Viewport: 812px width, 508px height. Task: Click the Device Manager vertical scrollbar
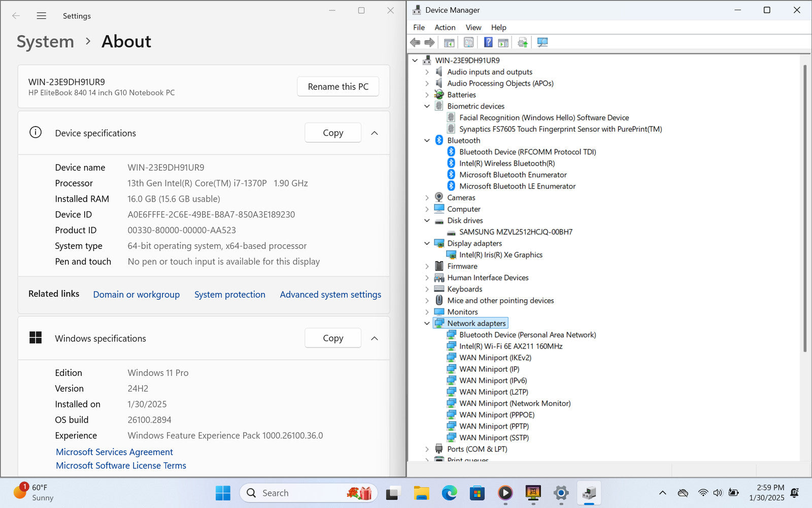805,208
